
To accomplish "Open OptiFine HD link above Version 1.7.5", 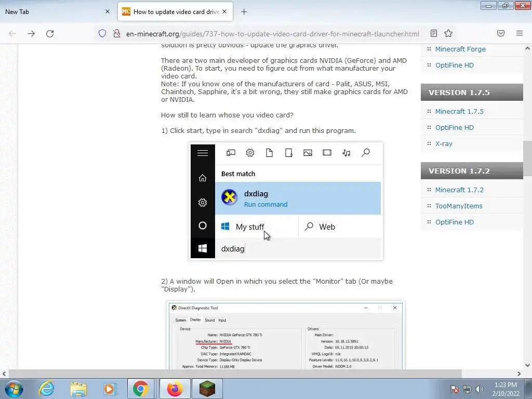I will coord(454,65).
